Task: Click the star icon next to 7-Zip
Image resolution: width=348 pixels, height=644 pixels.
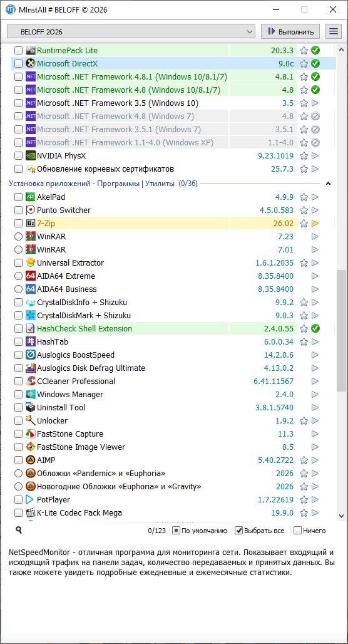Action: pos(304,224)
